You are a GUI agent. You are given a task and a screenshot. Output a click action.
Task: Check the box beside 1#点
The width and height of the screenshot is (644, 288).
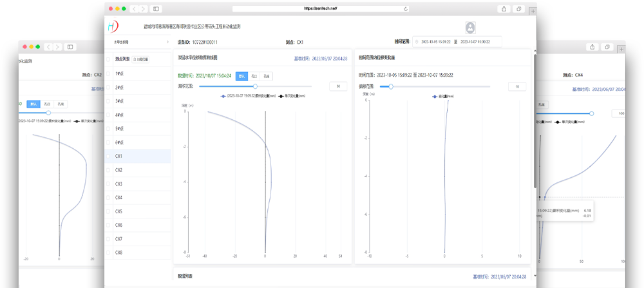coord(108,73)
